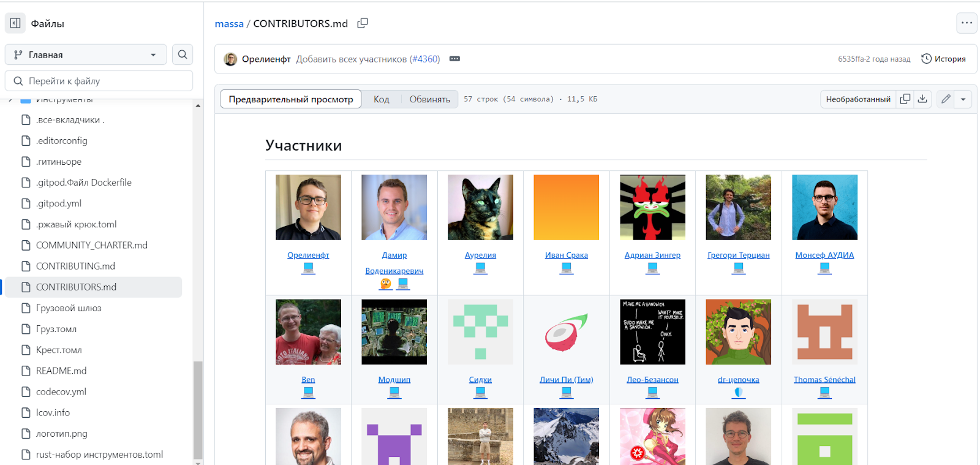Select CONTRIBUTORS.md in file tree
The width and height of the screenshot is (980, 465).
click(94, 287)
